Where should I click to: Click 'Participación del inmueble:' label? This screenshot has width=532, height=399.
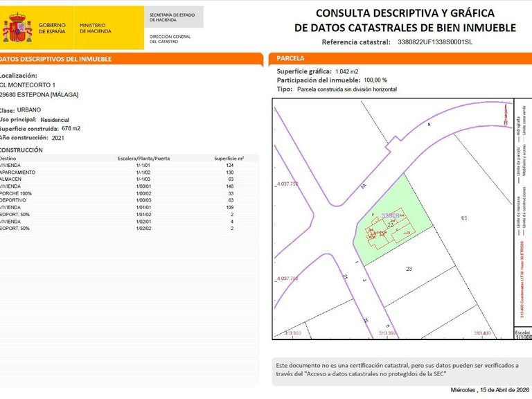tap(319, 80)
